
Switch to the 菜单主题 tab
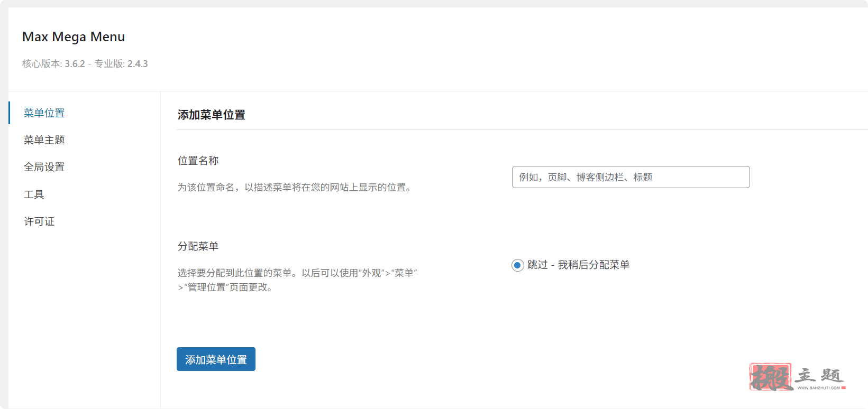[x=44, y=140]
